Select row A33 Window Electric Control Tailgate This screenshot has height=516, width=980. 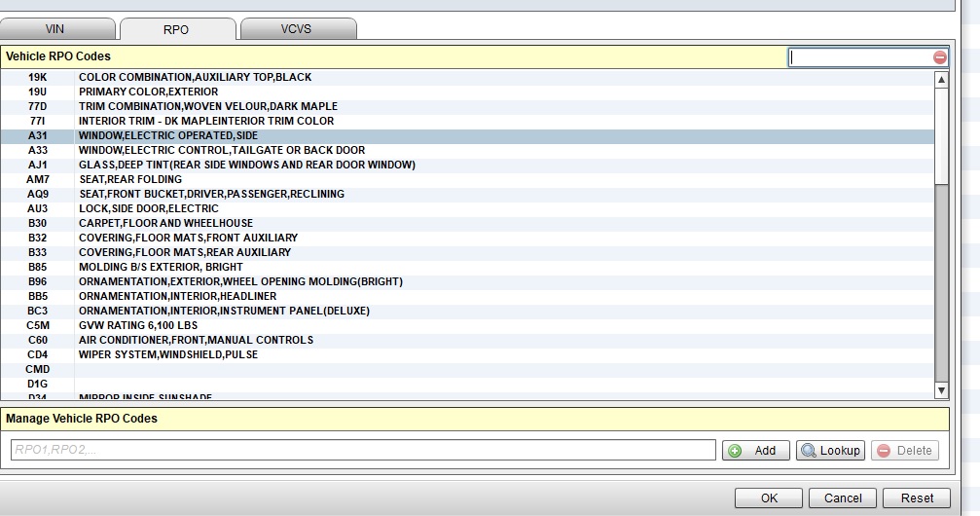(x=467, y=151)
